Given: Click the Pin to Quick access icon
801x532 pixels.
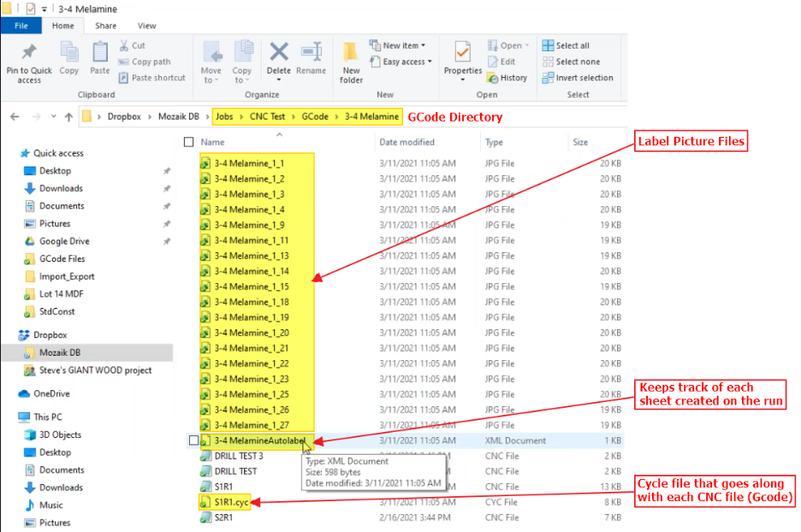Looking at the screenshot, I should click(x=28, y=51).
